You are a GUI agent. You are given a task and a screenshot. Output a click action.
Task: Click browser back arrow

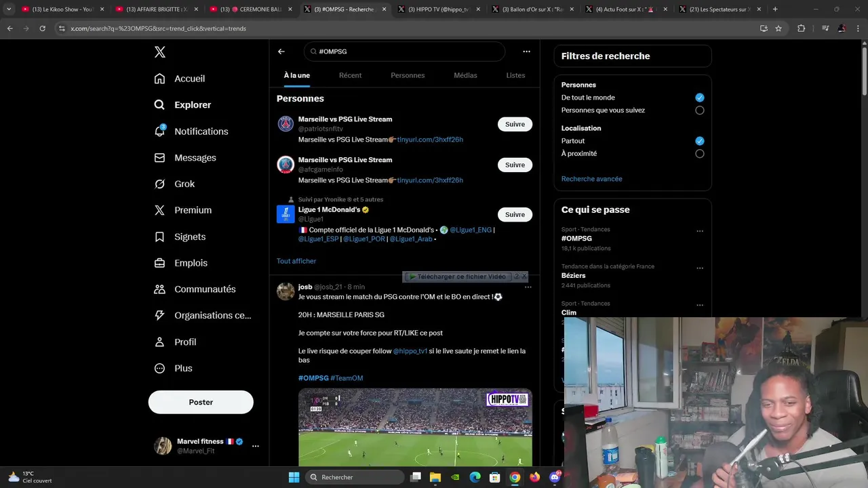coord(10,28)
